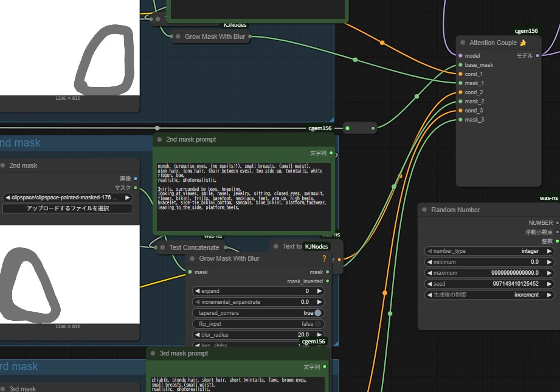Image resolution: width=560 pixels, height=392 pixels.
Task: Click the 整数 output socket on Random Number
Action: (x=557, y=241)
